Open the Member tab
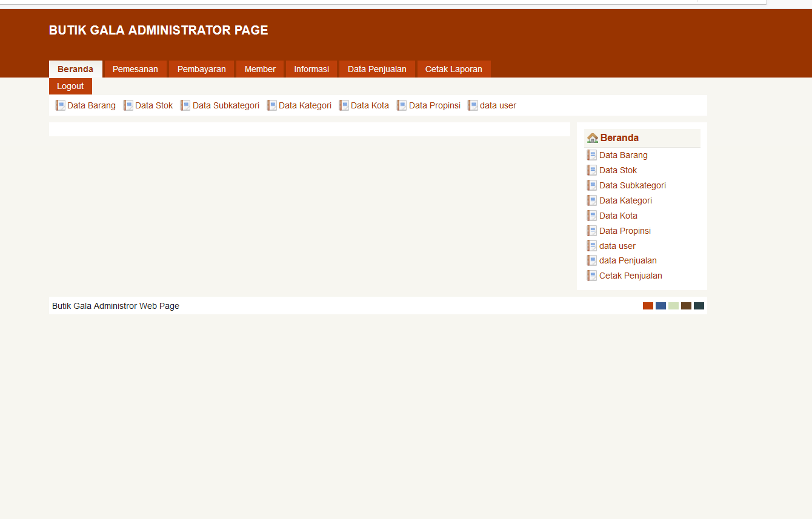812x519 pixels. (259, 68)
